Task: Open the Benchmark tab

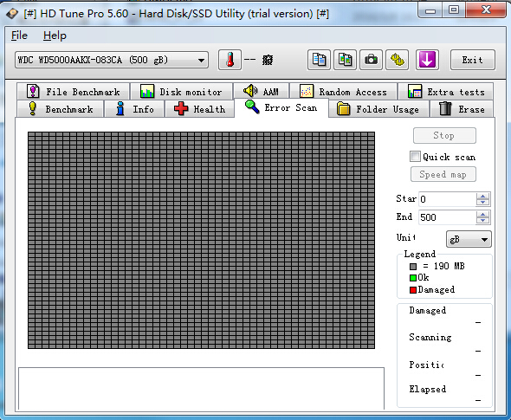Action: click(61, 109)
